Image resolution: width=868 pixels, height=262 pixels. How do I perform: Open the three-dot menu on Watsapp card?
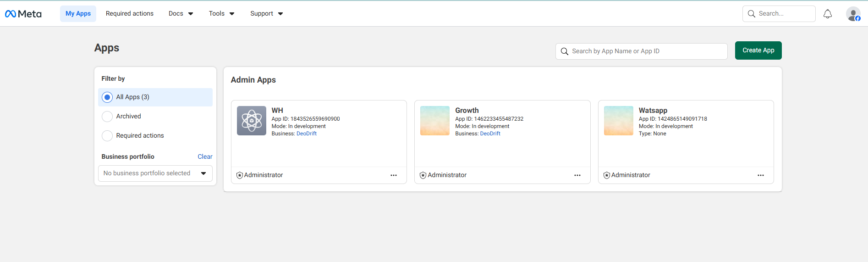click(x=761, y=175)
